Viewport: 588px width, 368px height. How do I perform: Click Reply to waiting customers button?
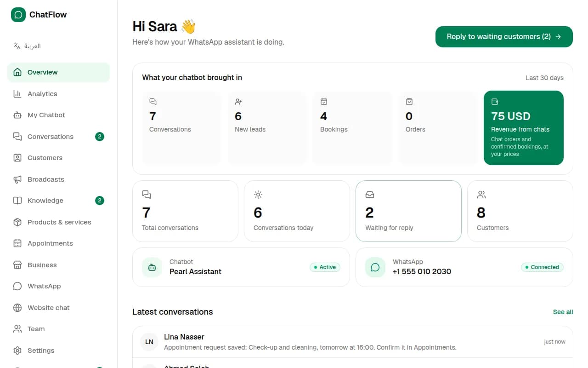504,37
